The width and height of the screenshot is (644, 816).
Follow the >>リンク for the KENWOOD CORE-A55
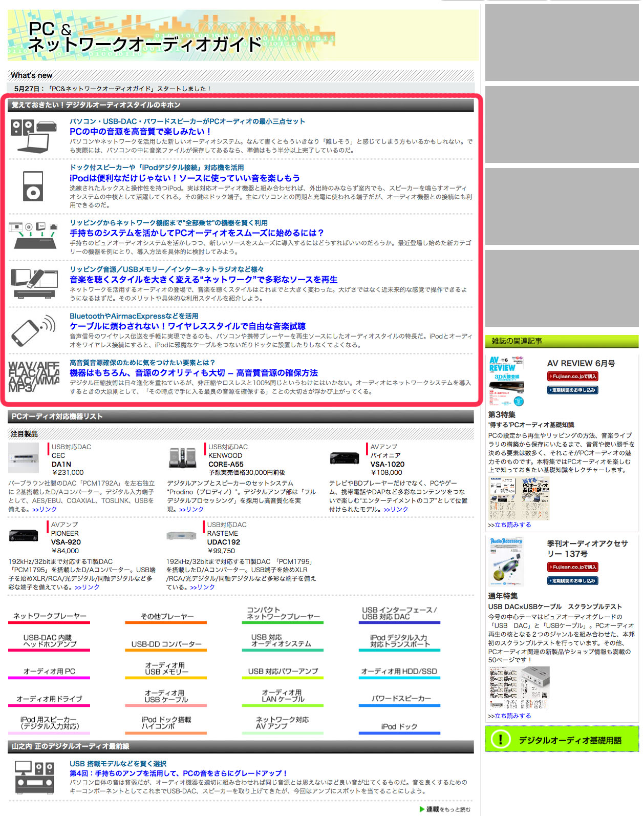point(191,509)
